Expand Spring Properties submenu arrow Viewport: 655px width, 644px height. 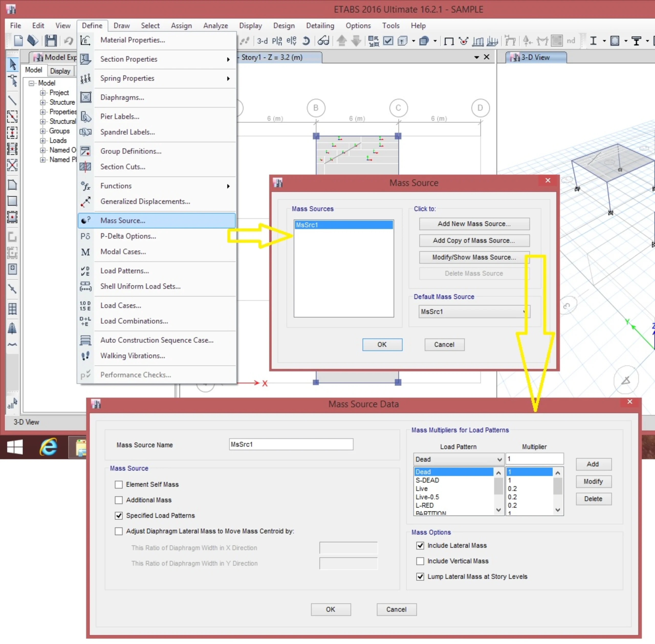(228, 79)
